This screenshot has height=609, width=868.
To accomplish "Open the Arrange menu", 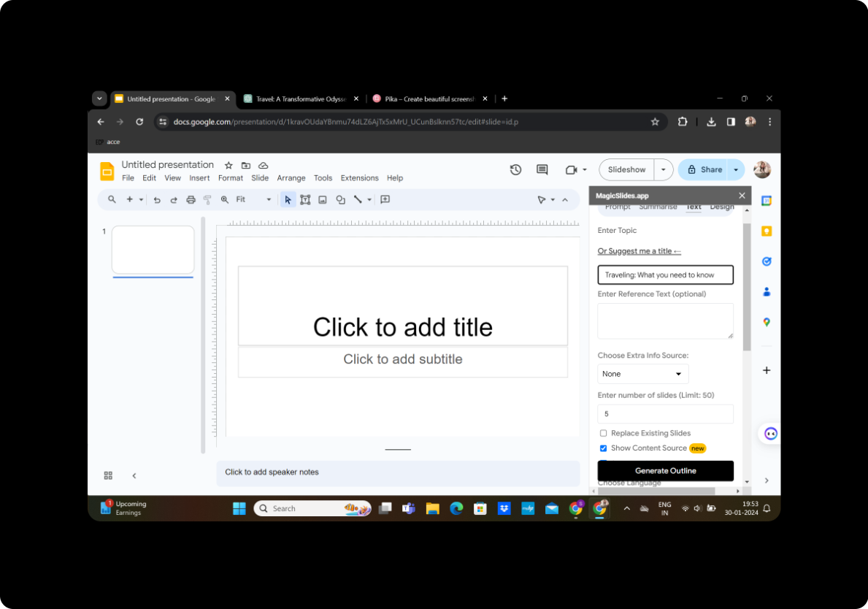I will (x=291, y=178).
